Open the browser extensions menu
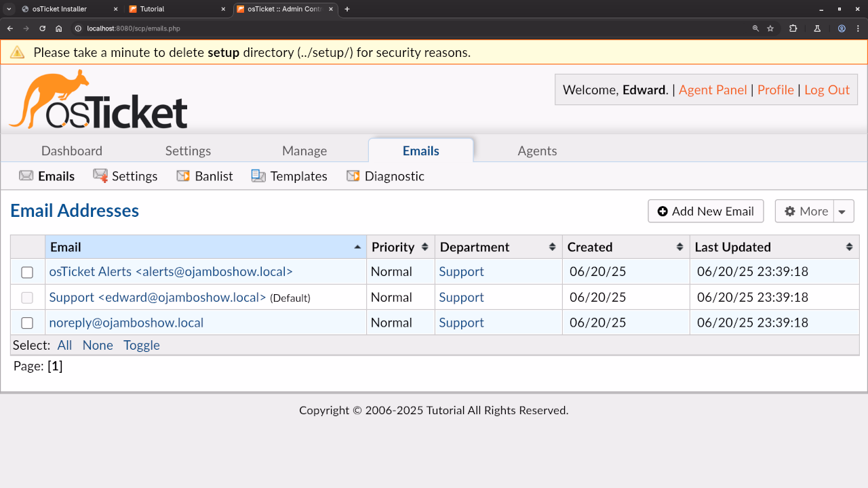The width and height of the screenshot is (868, 488). click(x=793, y=28)
